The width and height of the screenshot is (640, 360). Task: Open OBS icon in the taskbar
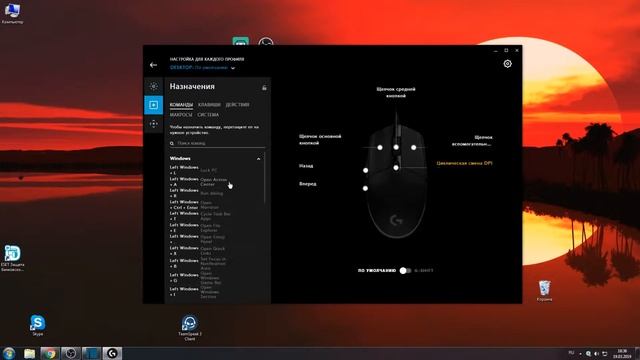tap(71, 353)
